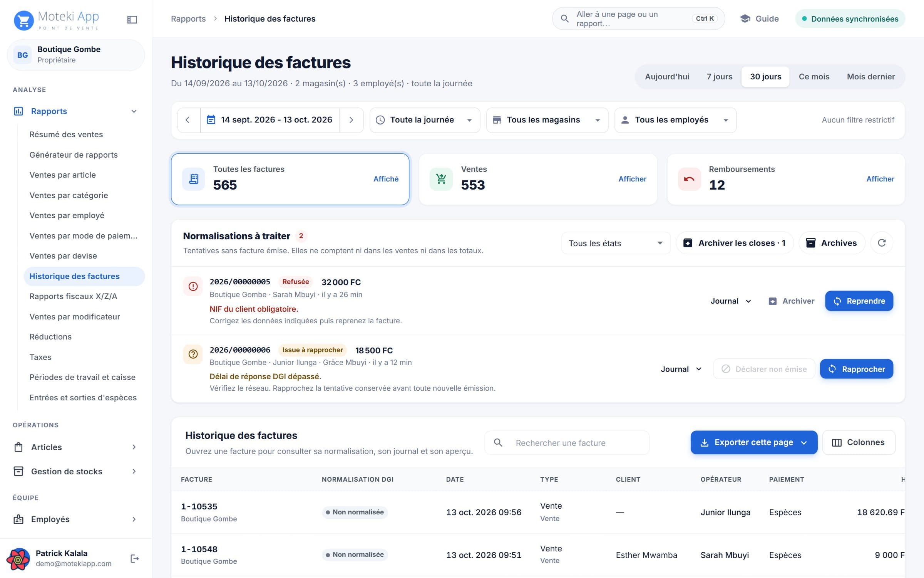
Task: Expand the Employés menu chevron
Action: coord(134,519)
